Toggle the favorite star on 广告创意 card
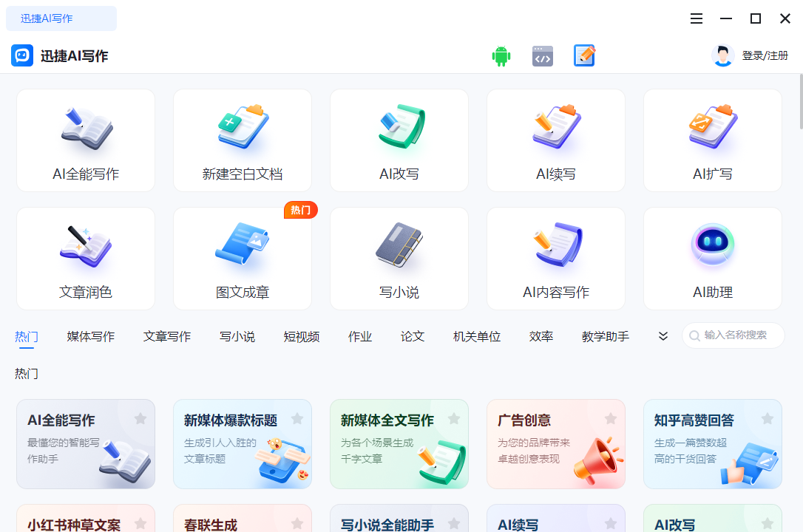The width and height of the screenshot is (803, 532). pos(611,417)
